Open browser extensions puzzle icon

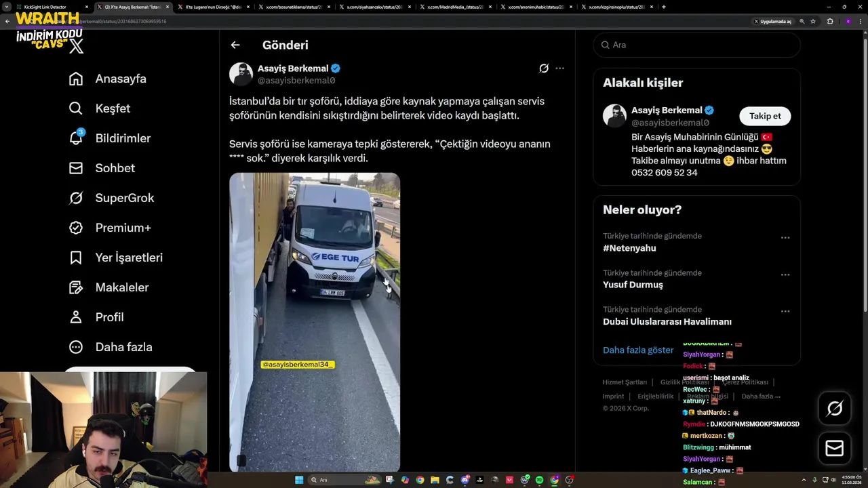click(830, 21)
